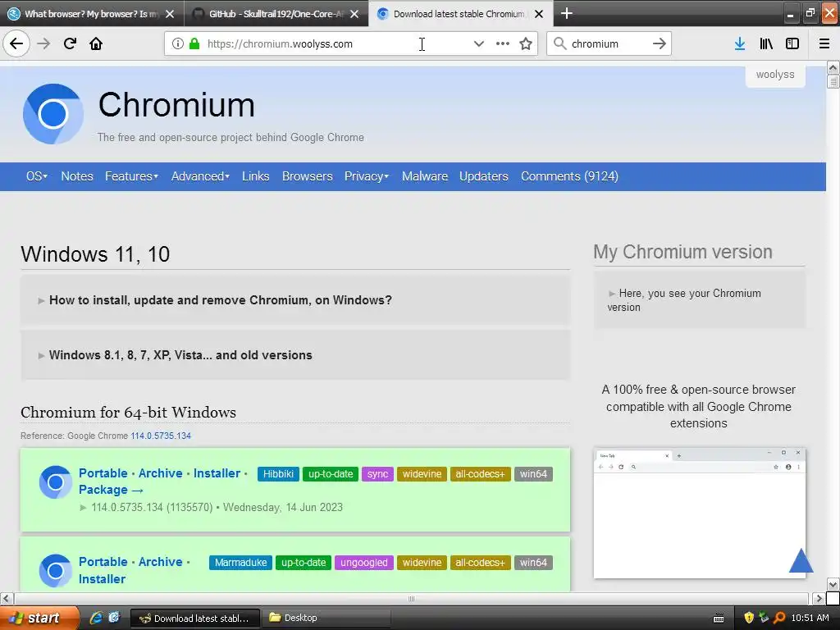Click the security shield tray icon
Screen dimensions: 840x630
(x=749, y=618)
